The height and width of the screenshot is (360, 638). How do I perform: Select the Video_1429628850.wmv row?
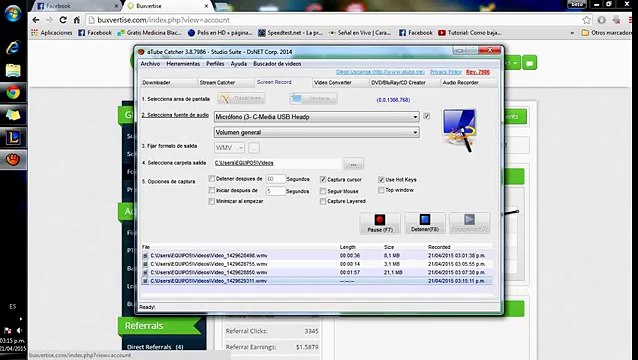coord(317,273)
